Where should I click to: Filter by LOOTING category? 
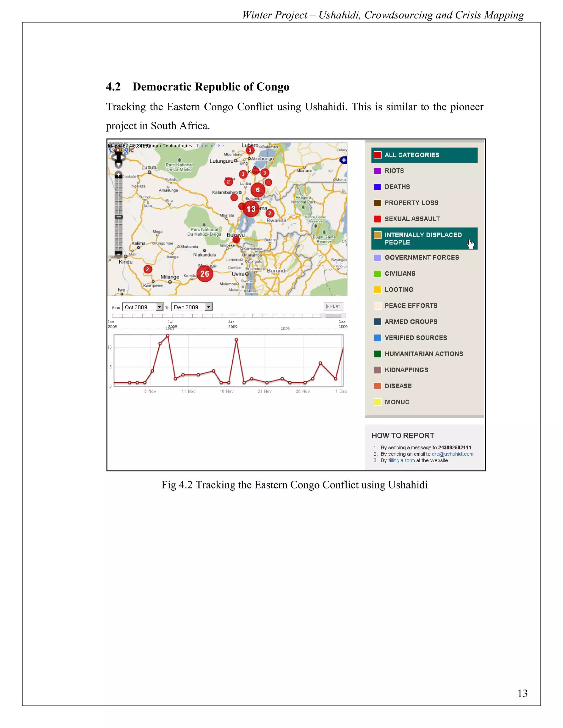[424, 289]
